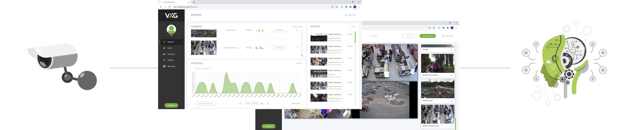This screenshot has width=644, height=130.
Task: Click Upgrade button in back window sidebar
Action: [x=269, y=126]
